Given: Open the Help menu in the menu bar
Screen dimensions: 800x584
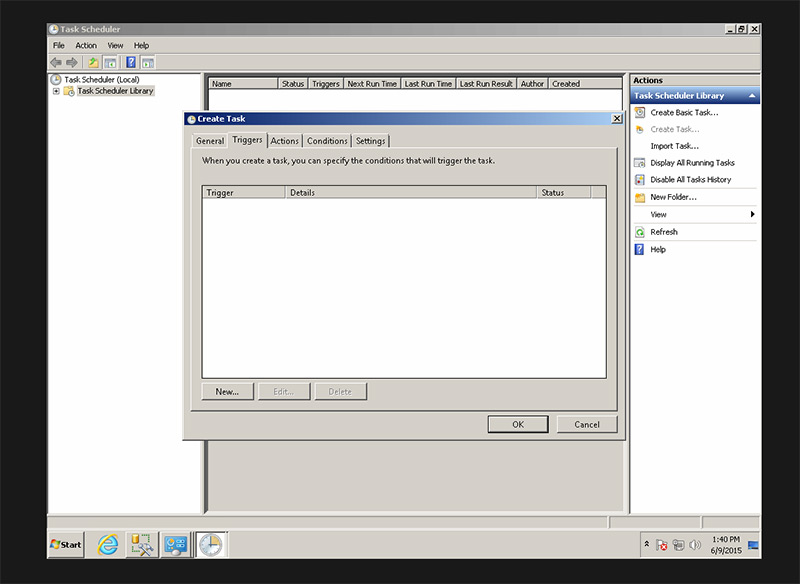Looking at the screenshot, I should [141, 45].
